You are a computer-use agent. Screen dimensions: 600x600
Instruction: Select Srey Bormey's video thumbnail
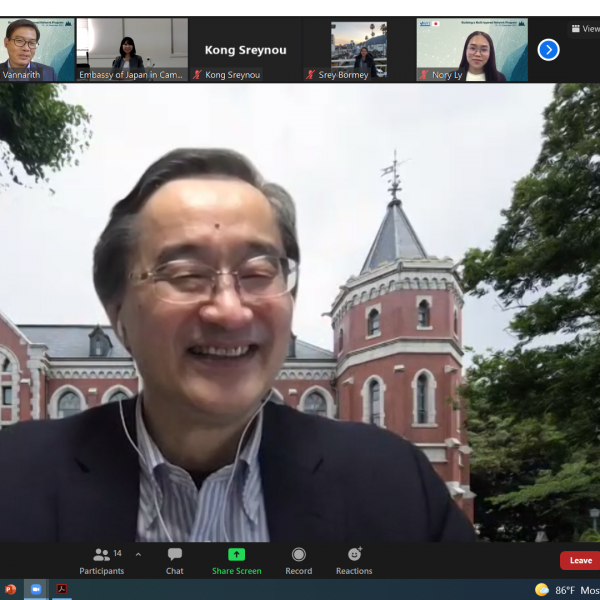[x=359, y=49]
